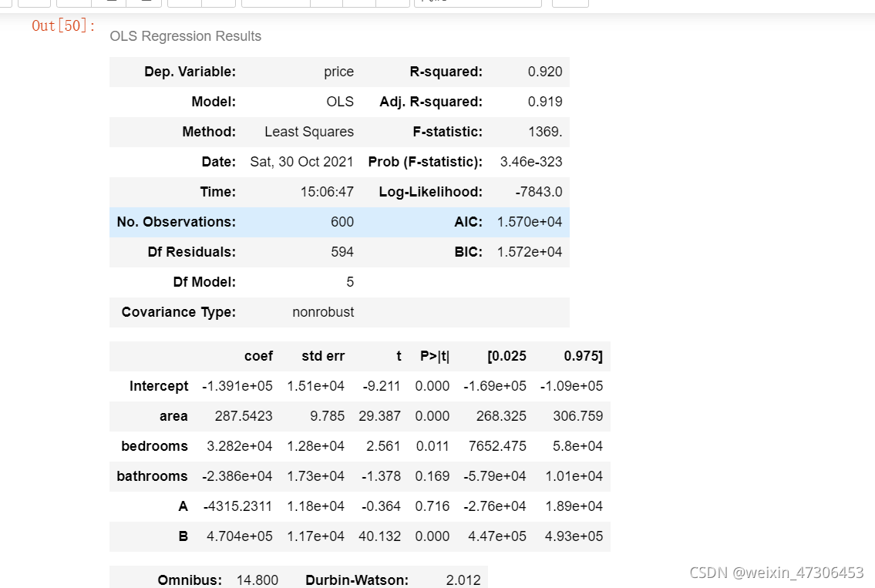Select the Durbin-Watson value 2.012
The height and width of the screenshot is (588, 875).
[463, 581]
